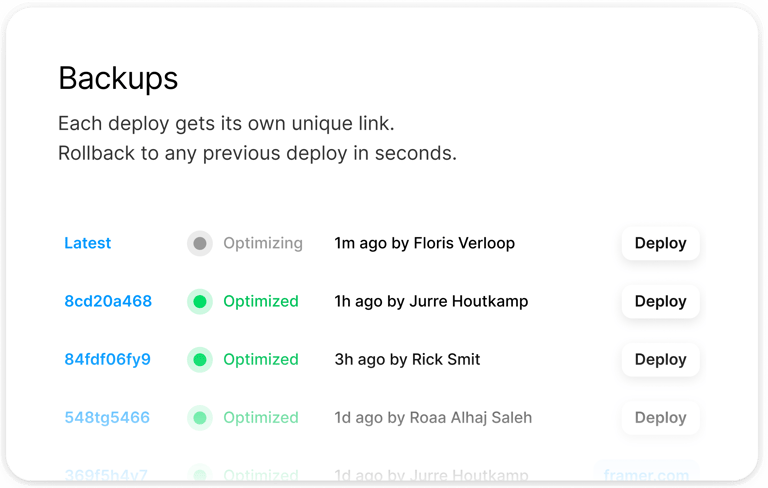The image size is (768, 488).
Task: Click Optimized label for 548tg5466
Action: coord(260,417)
